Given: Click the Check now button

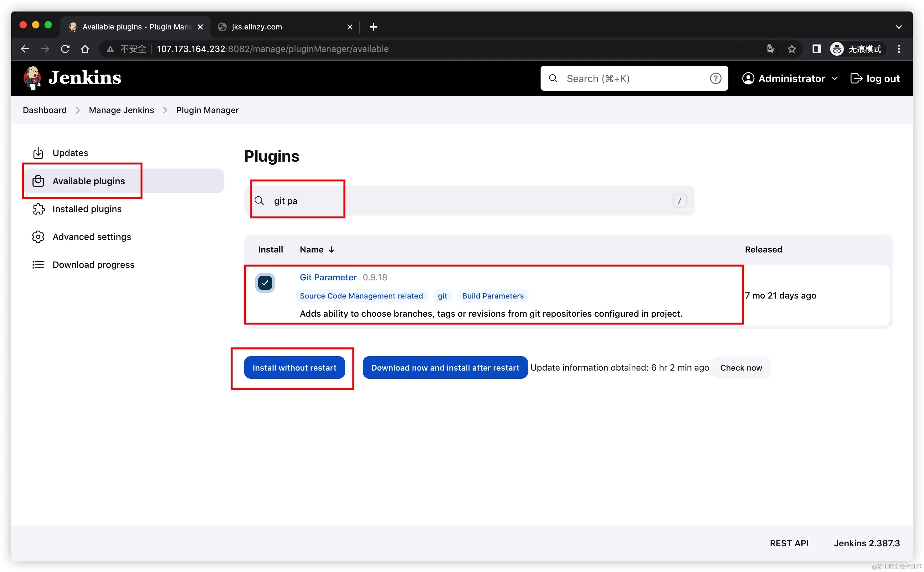Looking at the screenshot, I should click(x=741, y=368).
